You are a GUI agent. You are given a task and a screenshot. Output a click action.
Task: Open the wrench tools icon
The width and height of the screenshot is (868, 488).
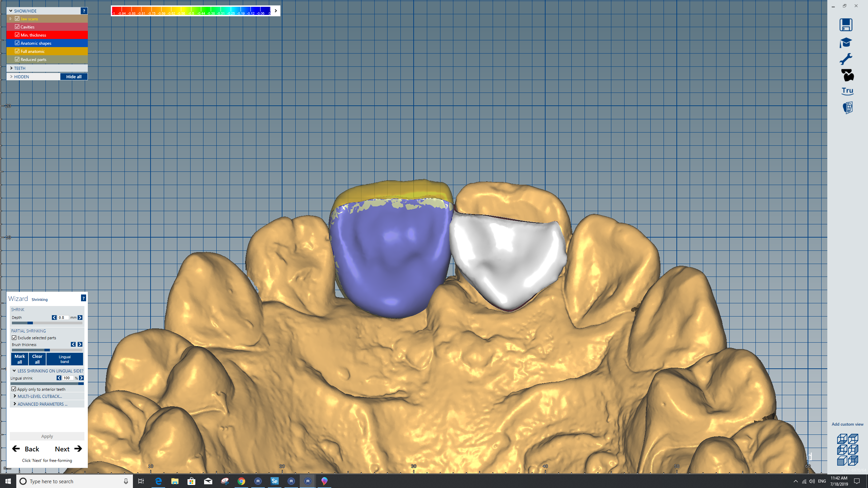tap(846, 59)
